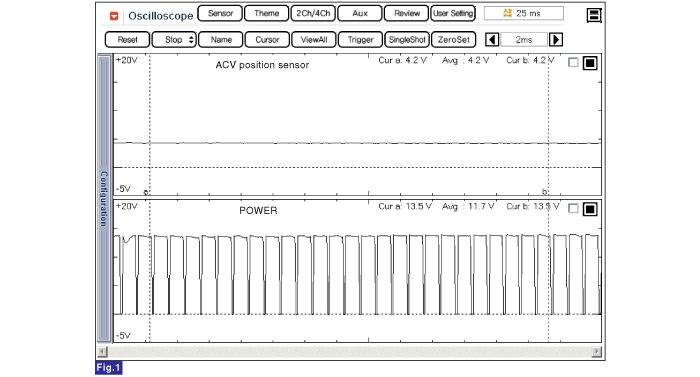This screenshot has height=377, width=700.
Task: Click the 2ms time division field
Action: 524,40
